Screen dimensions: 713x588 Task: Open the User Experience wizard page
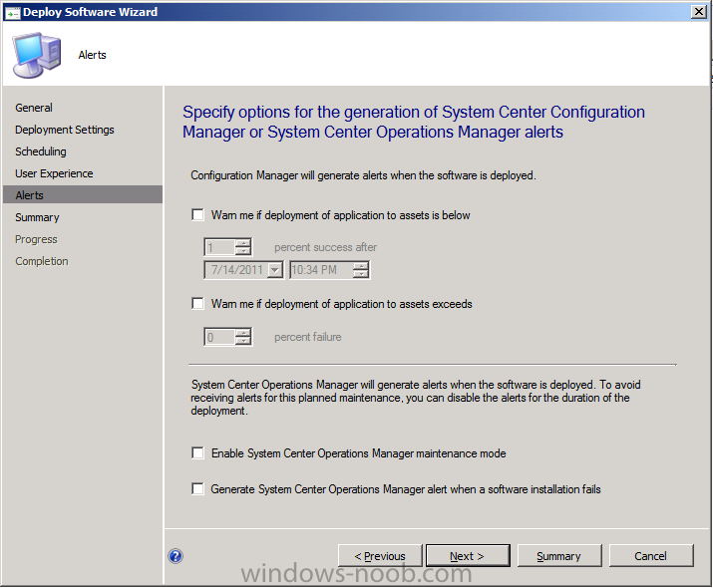[54, 173]
